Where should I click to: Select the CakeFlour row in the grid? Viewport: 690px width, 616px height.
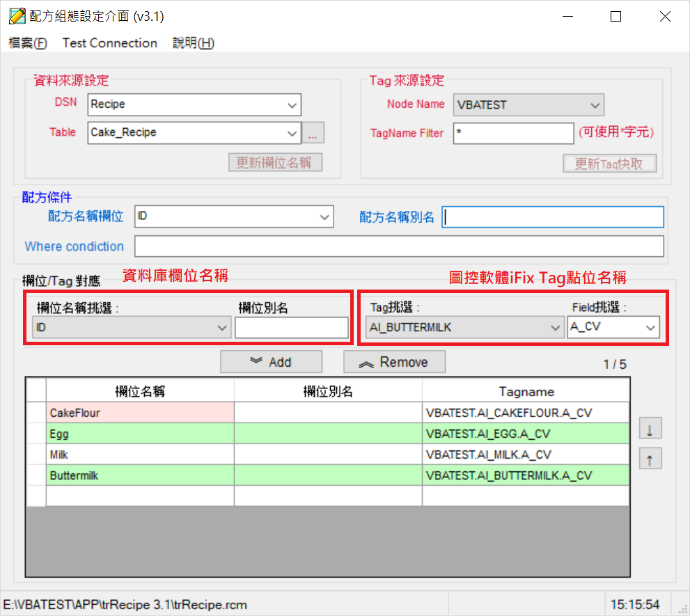pos(140,413)
